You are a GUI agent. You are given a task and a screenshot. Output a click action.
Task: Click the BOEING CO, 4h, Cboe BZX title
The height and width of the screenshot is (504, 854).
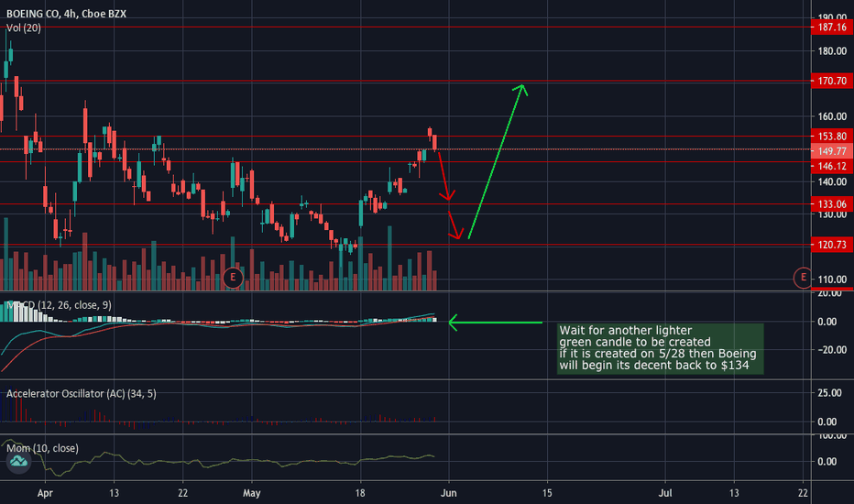[x=66, y=14]
